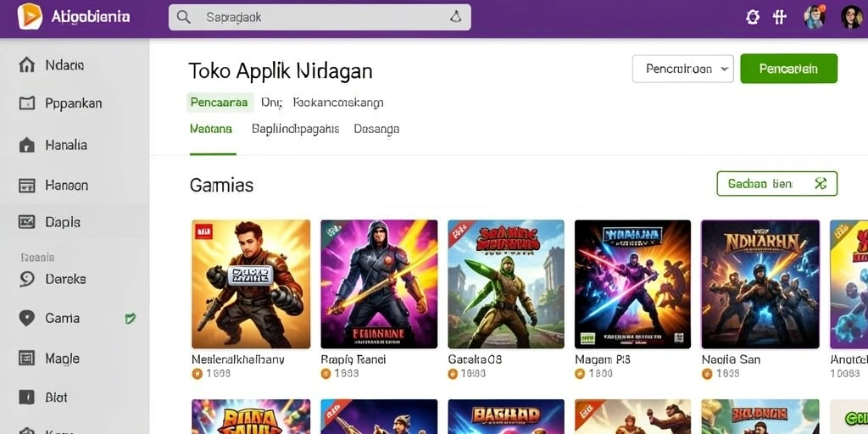Click the Kokancmskangn link
The image size is (868, 434).
click(x=337, y=103)
